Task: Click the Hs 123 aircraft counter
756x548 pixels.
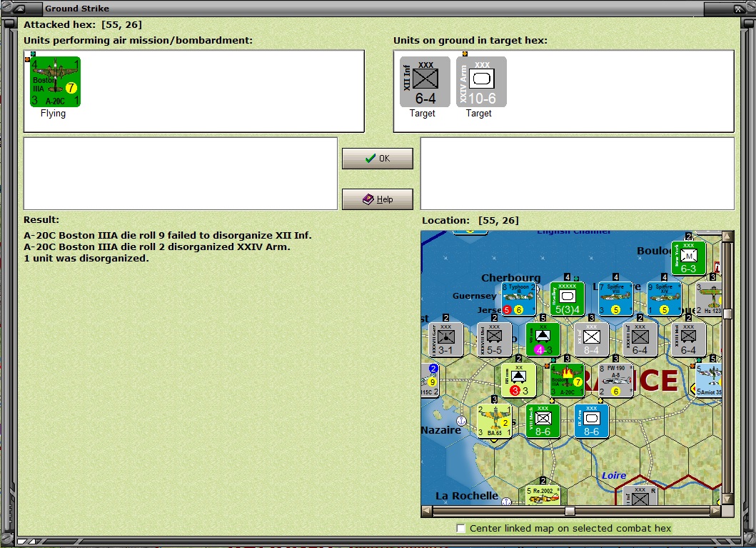Action: click(x=709, y=299)
